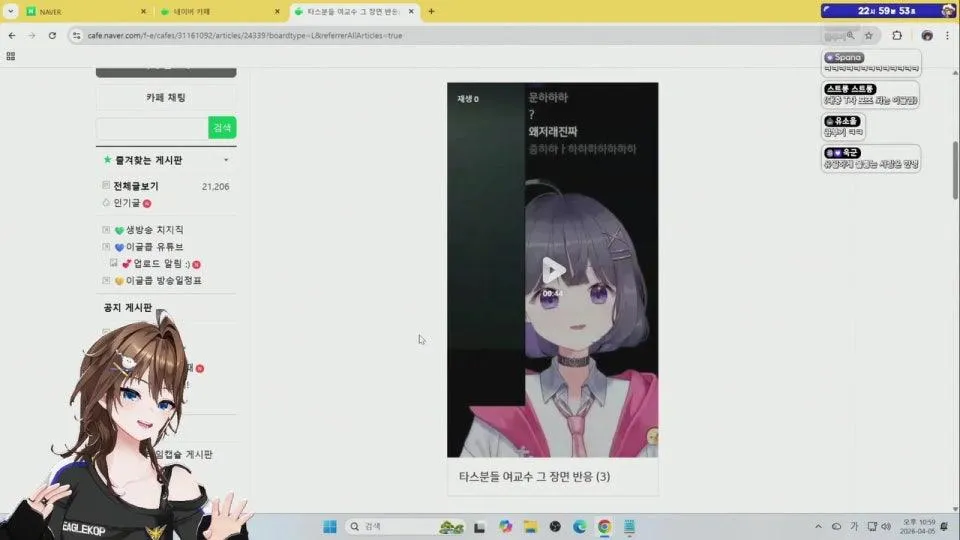Open the 카페 채팅 section
This screenshot has height=540, width=960.
pos(166,97)
